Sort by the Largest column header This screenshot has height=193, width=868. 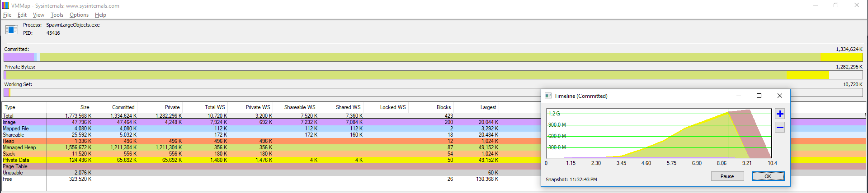coord(476,107)
